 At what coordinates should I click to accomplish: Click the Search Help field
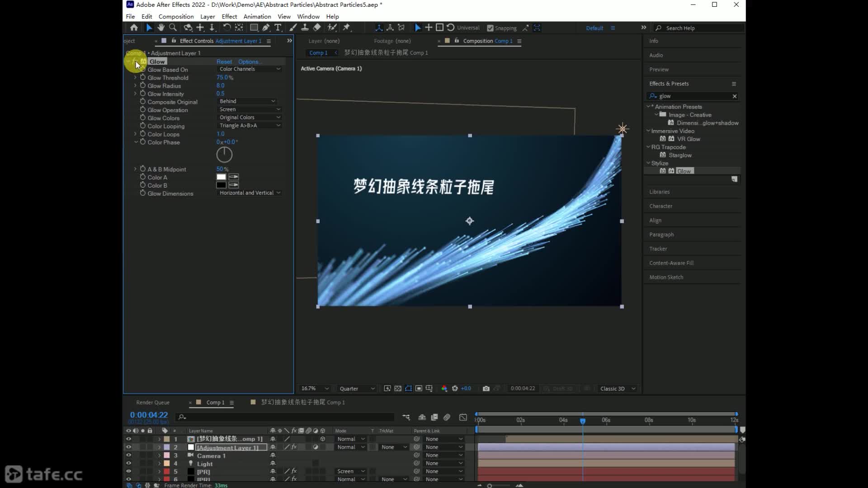pyautogui.click(x=699, y=28)
